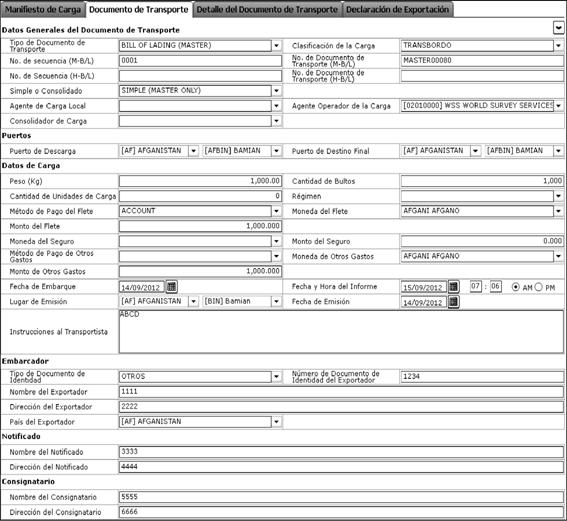Click Monto del Seguro field
Screen dimensions: 567x521
point(482,241)
